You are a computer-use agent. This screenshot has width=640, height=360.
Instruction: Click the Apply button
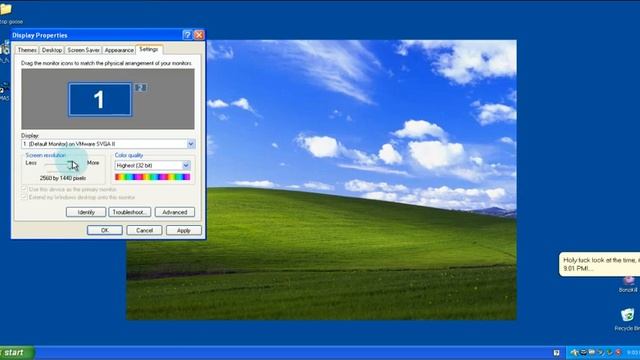click(x=184, y=230)
